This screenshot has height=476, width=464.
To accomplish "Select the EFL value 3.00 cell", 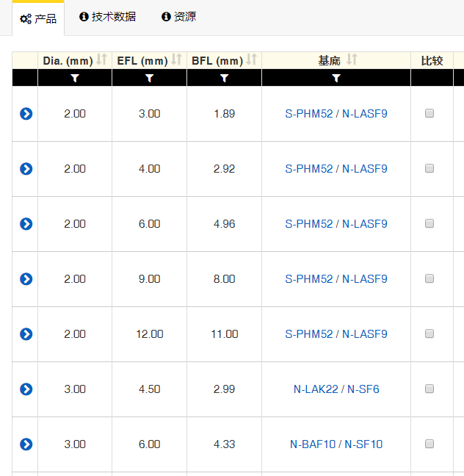I will tap(149, 114).
